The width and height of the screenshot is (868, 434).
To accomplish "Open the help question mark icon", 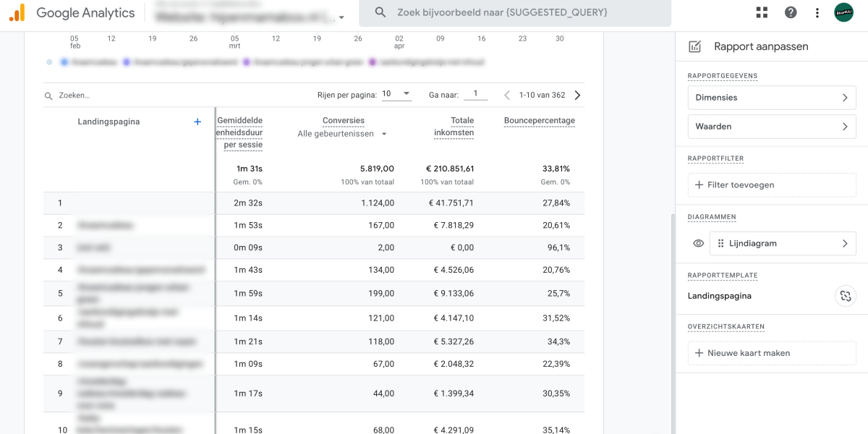I will (791, 12).
